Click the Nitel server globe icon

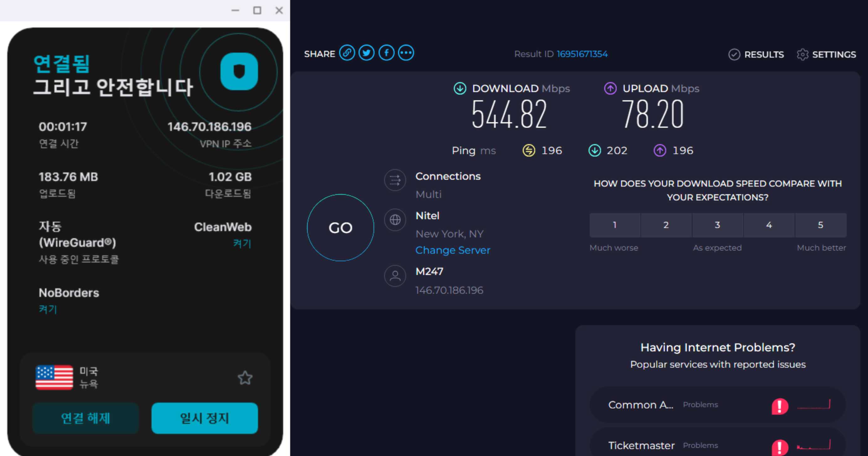pyautogui.click(x=395, y=220)
